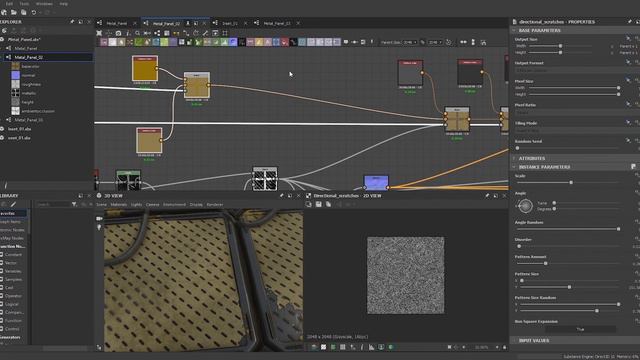Toggle Random Seed inheritance icon
This screenshot has width=640, height=360.
628,140
